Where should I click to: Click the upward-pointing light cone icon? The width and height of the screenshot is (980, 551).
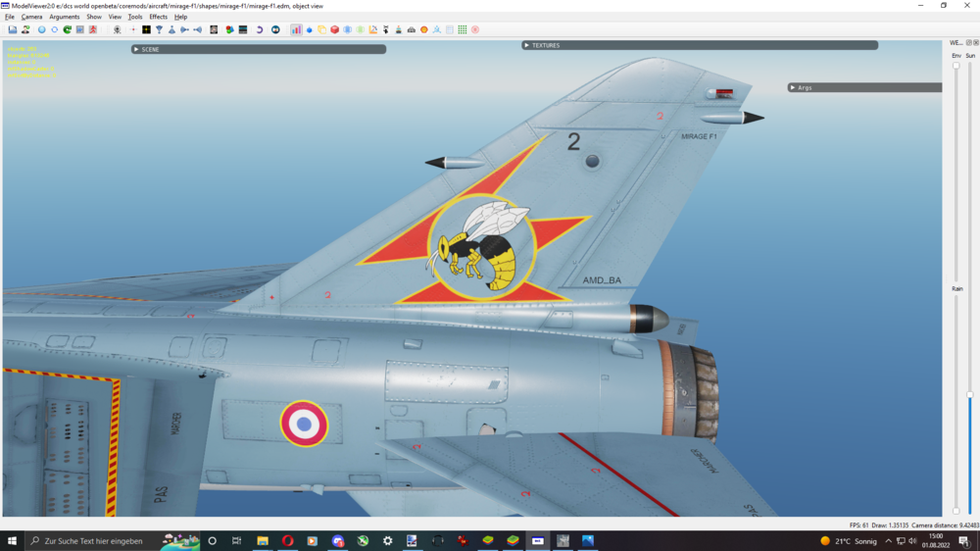tap(171, 29)
